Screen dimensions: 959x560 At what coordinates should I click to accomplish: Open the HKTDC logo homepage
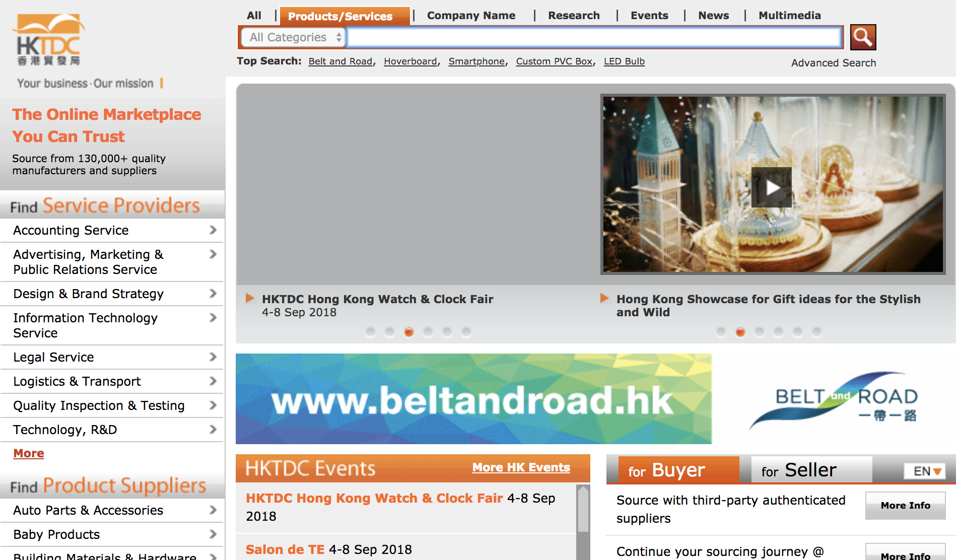(48, 40)
